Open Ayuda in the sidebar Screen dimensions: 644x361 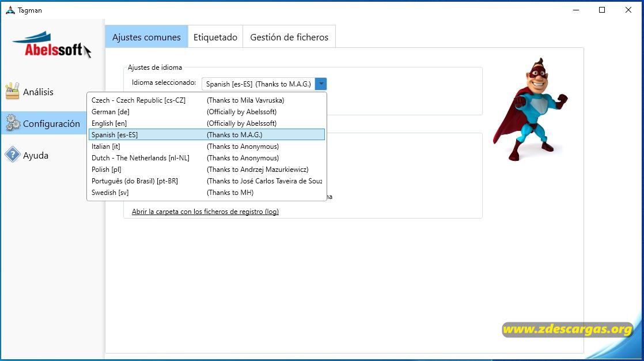point(36,156)
